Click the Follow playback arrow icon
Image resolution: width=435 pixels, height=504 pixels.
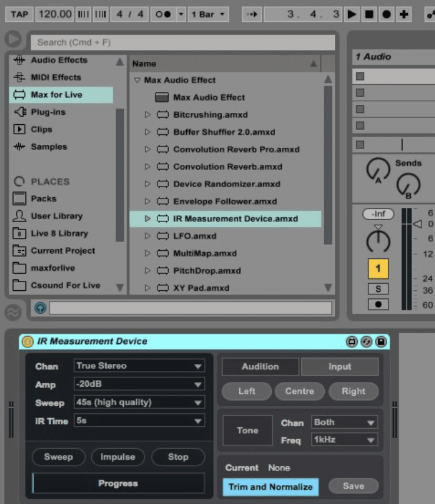click(252, 14)
